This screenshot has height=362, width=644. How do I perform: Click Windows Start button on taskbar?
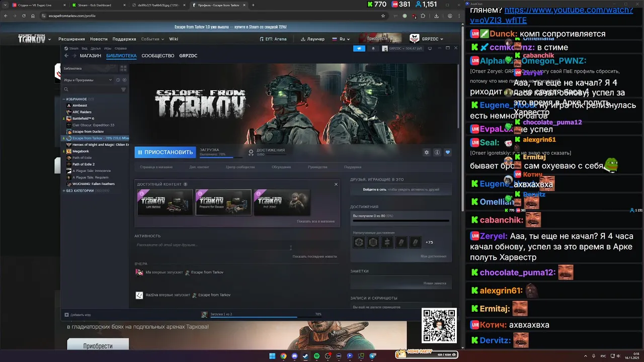[x=272, y=356]
